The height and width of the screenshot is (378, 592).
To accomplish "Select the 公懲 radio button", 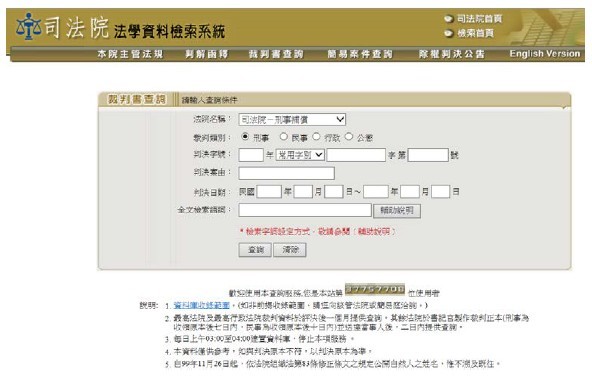I will pos(349,136).
